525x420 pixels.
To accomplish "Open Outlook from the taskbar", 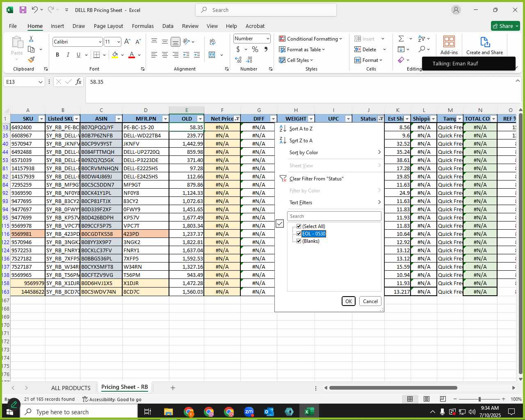I will pos(269,412).
